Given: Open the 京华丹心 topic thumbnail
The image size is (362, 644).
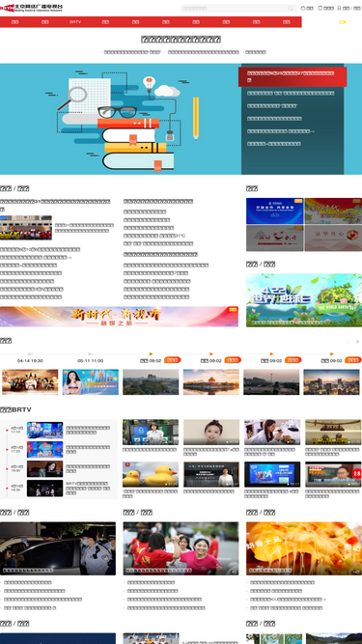Looking at the screenshot, I should click(x=333, y=238).
